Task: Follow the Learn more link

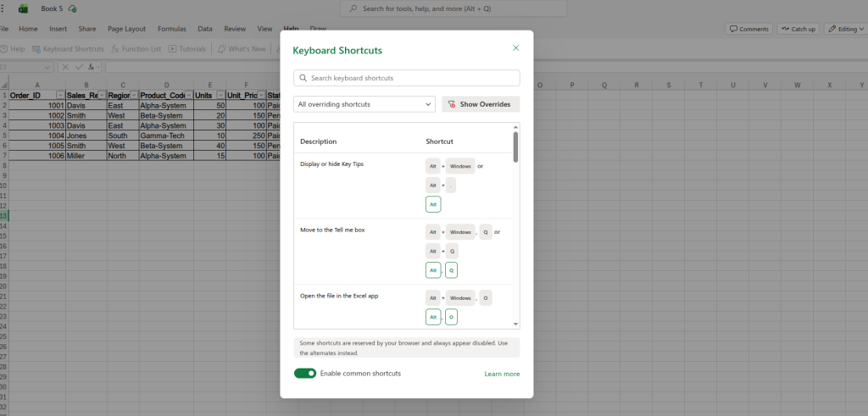Action: [x=502, y=374]
